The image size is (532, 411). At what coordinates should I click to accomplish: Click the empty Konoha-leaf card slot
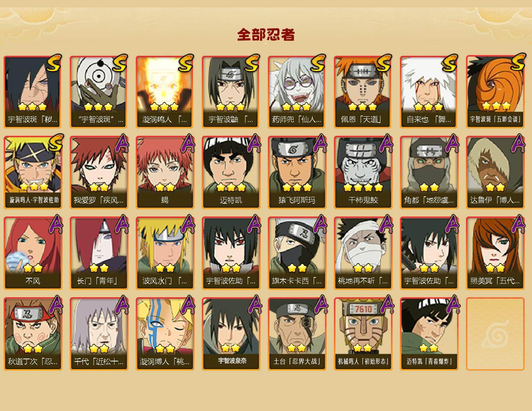point(495,334)
